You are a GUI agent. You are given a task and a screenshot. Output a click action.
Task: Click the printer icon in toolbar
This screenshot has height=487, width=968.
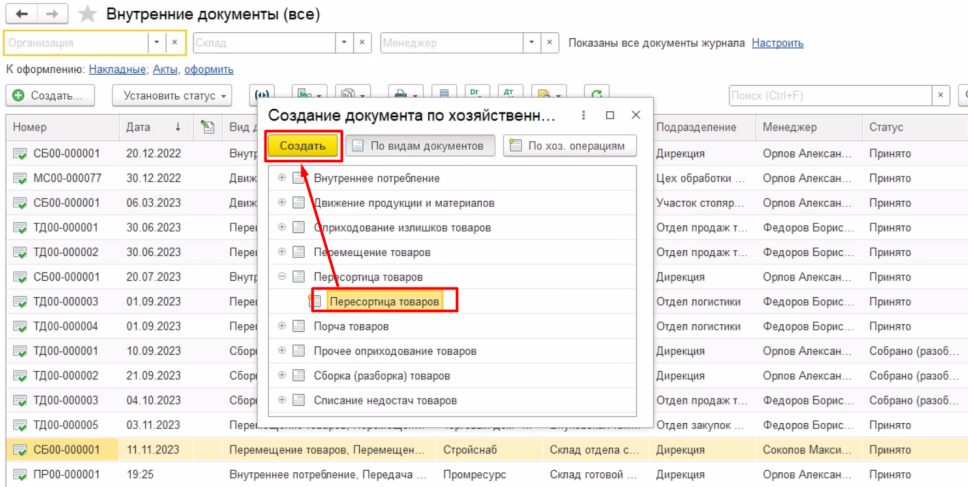398,95
